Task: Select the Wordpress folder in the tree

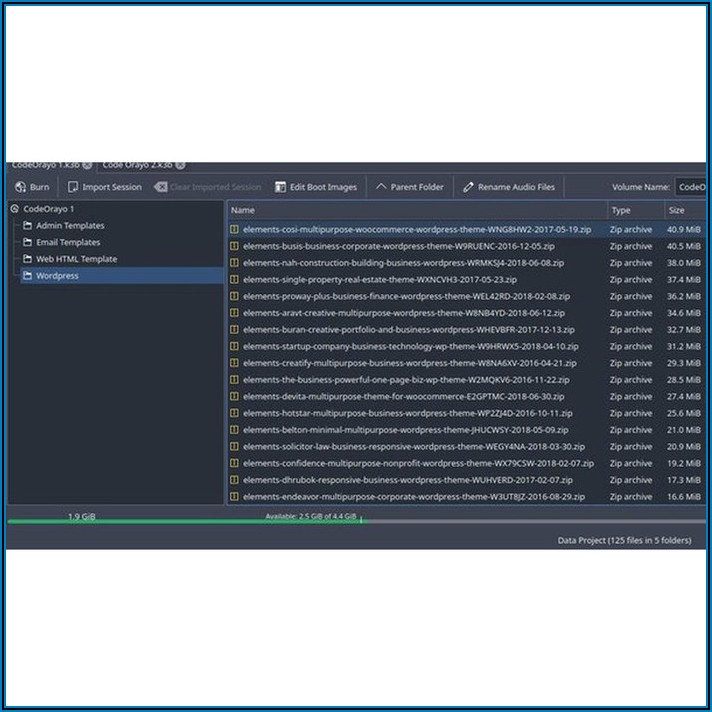Action: pyautogui.click(x=56, y=276)
